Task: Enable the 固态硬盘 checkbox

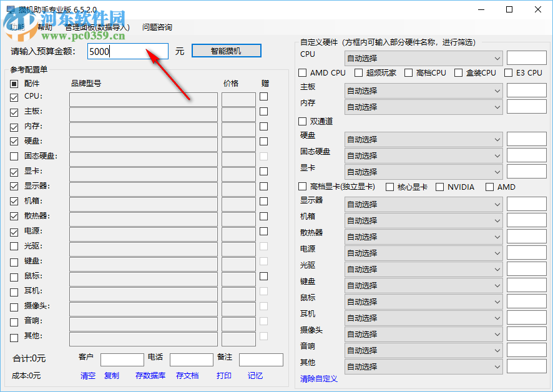Action: [14, 156]
